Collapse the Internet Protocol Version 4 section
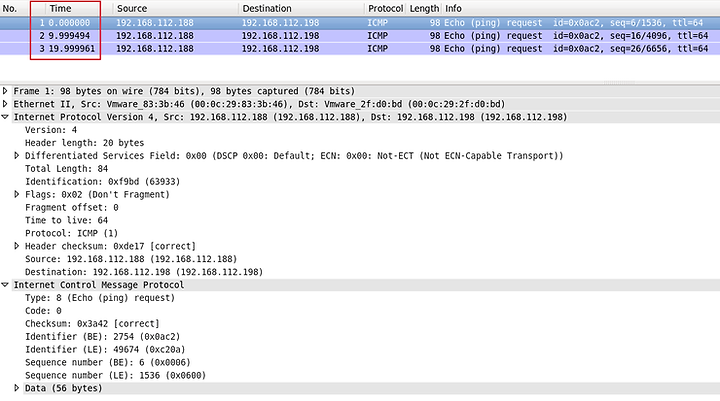Screen dimensions: 720x401 [5, 117]
